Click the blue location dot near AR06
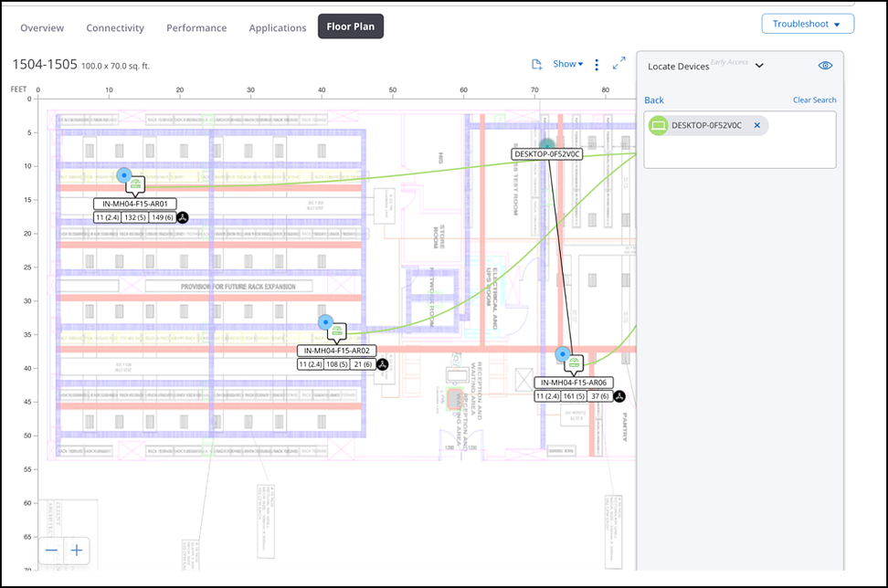888x588 pixels. click(563, 354)
